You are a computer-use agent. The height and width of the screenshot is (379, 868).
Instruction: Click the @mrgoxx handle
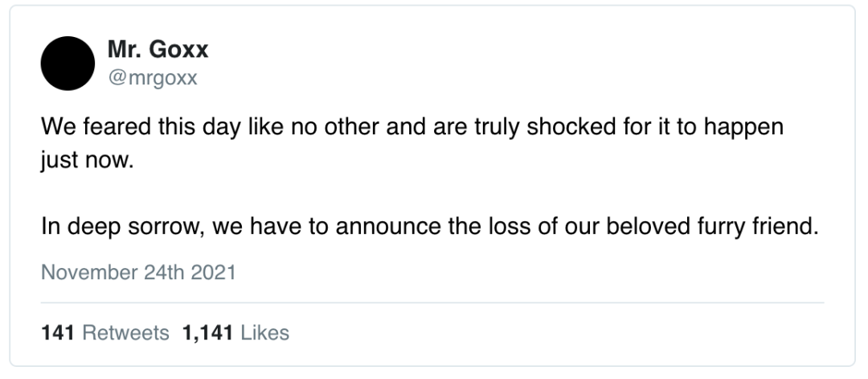pos(153,78)
